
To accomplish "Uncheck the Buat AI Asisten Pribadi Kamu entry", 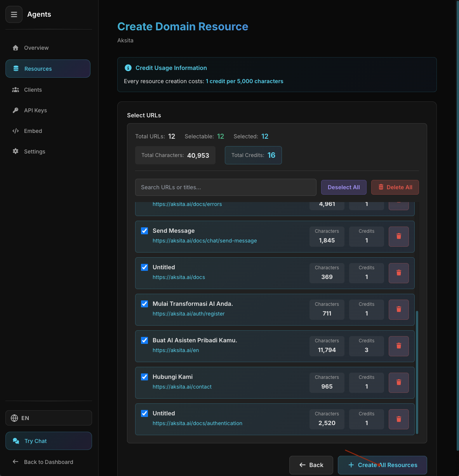I will point(144,340).
